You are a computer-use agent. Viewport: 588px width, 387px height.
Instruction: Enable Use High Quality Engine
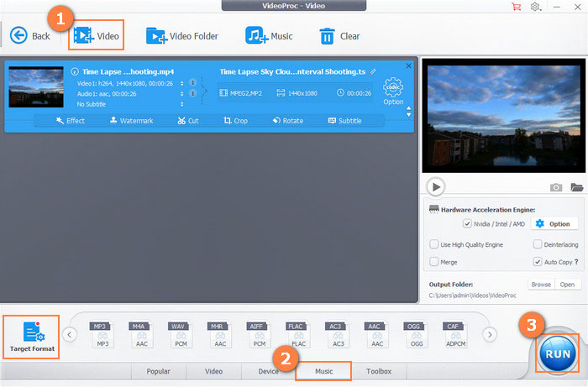(x=434, y=244)
